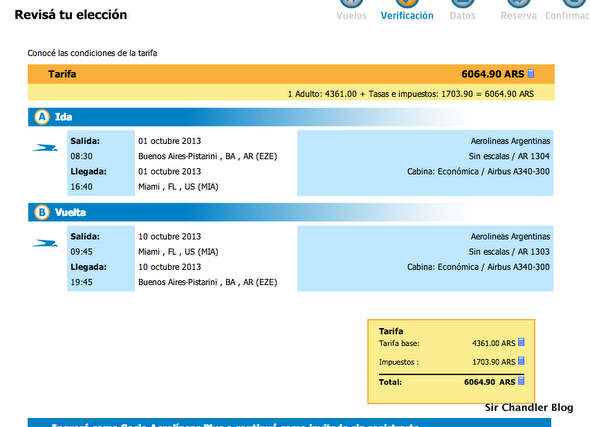Click 'Sin escalas / AR 1303' flight number
This screenshot has width=590, height=427.
coord(509,252)
